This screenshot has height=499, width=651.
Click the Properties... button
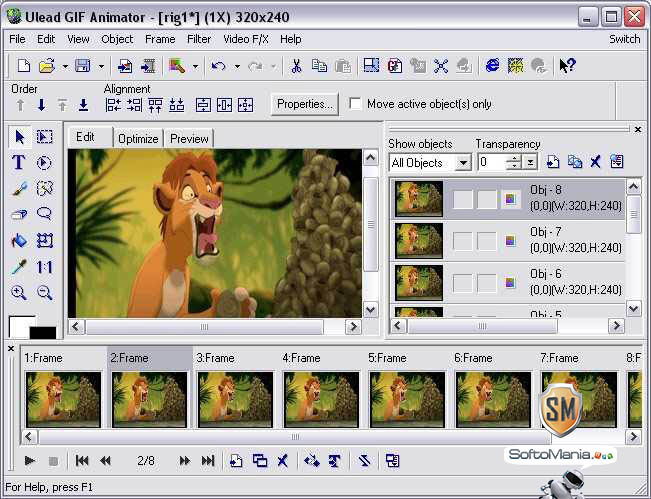pos(305,104)
